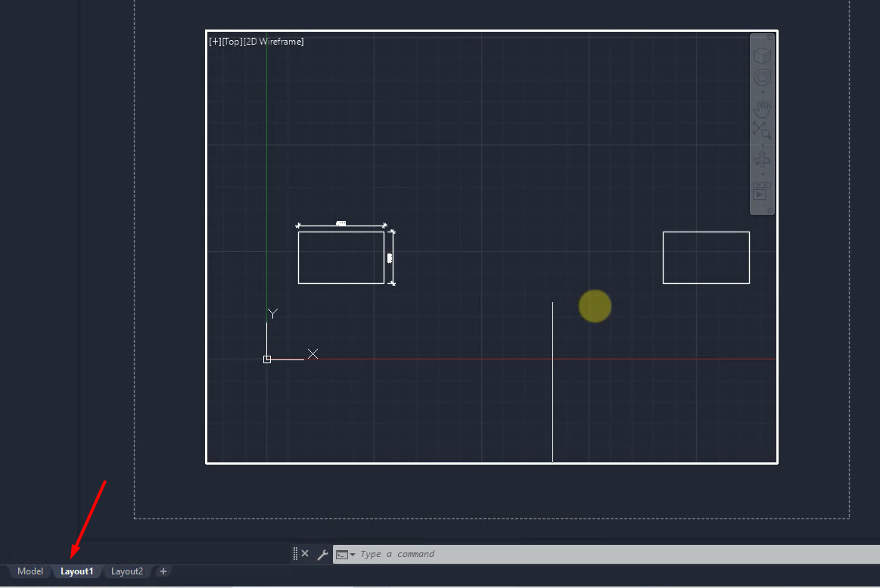Select the Layout1 tab
The width and height of the screenshot is (880, 588).
click(x=76, y=571)
